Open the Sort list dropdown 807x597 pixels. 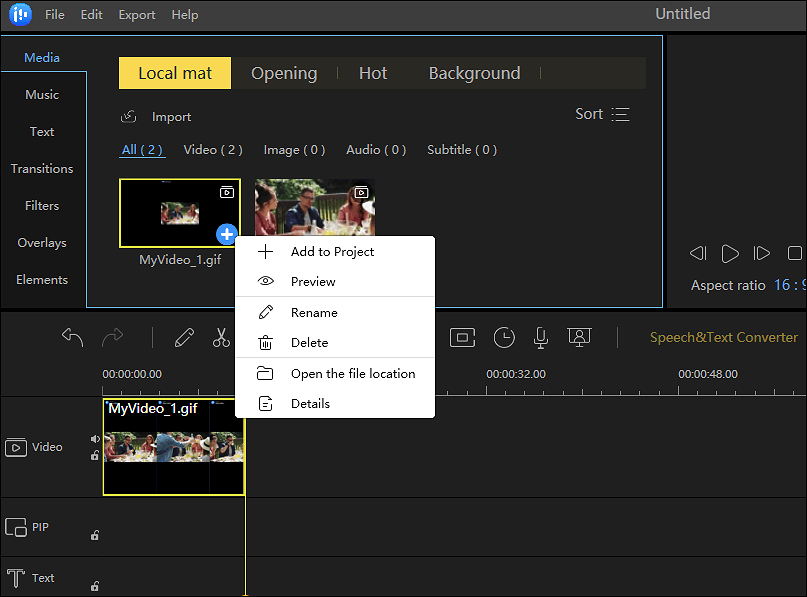click(602, 114)
